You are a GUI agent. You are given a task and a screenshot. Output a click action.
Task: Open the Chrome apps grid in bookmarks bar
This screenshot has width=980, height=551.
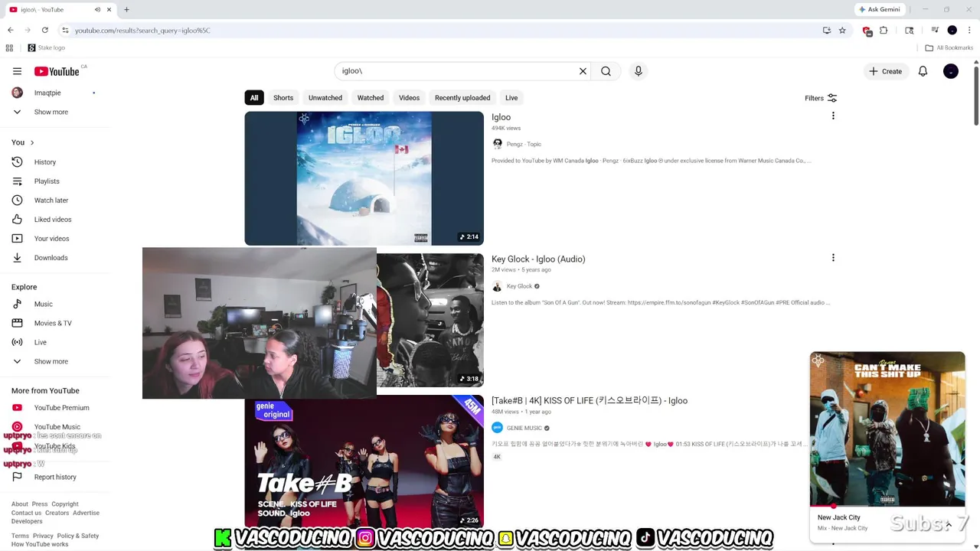point(9,47)
